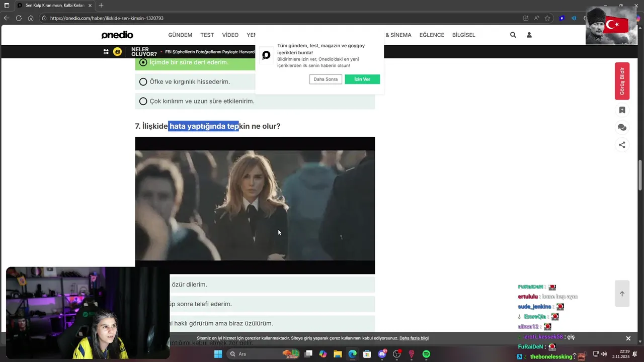The width and height of the screenshot is (644, 362).
Task: Click the question 7 image of woman
Action: (x=255, y=205)
